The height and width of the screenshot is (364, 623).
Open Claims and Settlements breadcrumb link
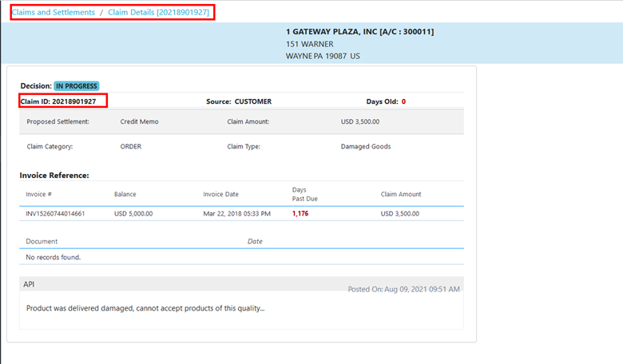click(54, 12)
